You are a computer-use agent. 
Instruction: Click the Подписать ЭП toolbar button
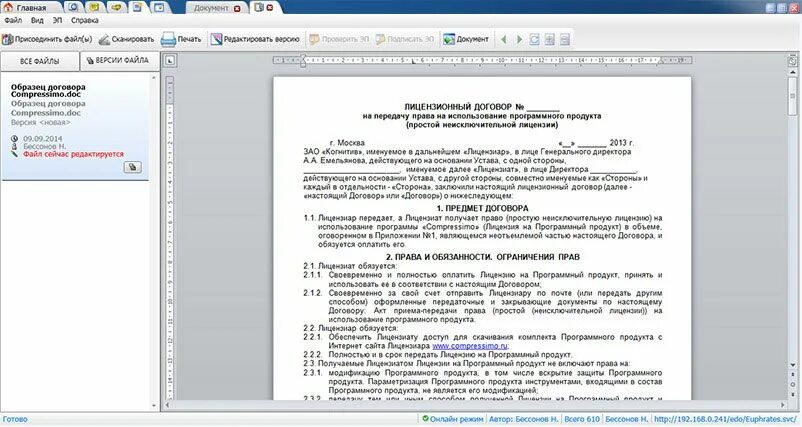(x=405, y=39)
